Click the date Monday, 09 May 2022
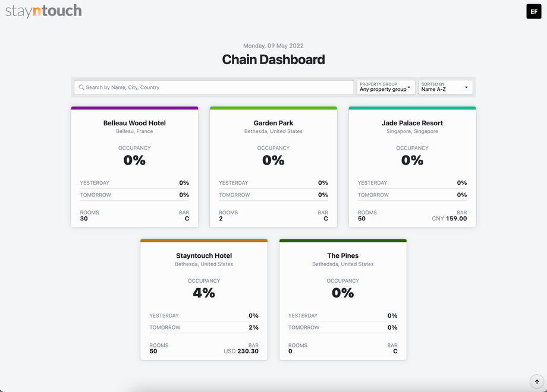The height and width of the screenshot is (392, 547). [273, 46]
